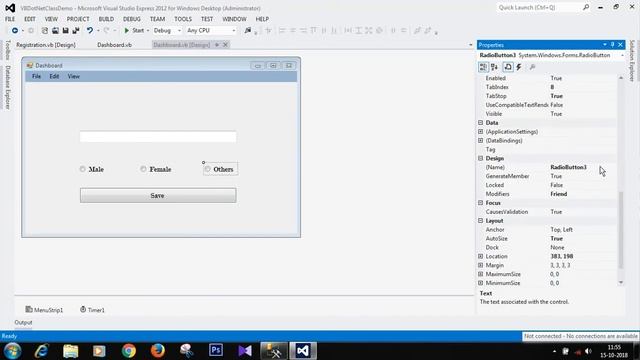Open Google Chrome from the taskbar
Screen dimensions: 640x360
click(x=129, y=351)
